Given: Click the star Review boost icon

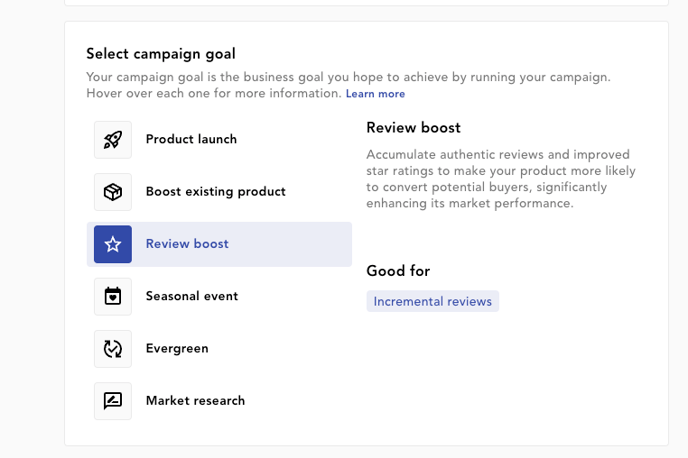Looking at the screenshot, I should 113,244.
